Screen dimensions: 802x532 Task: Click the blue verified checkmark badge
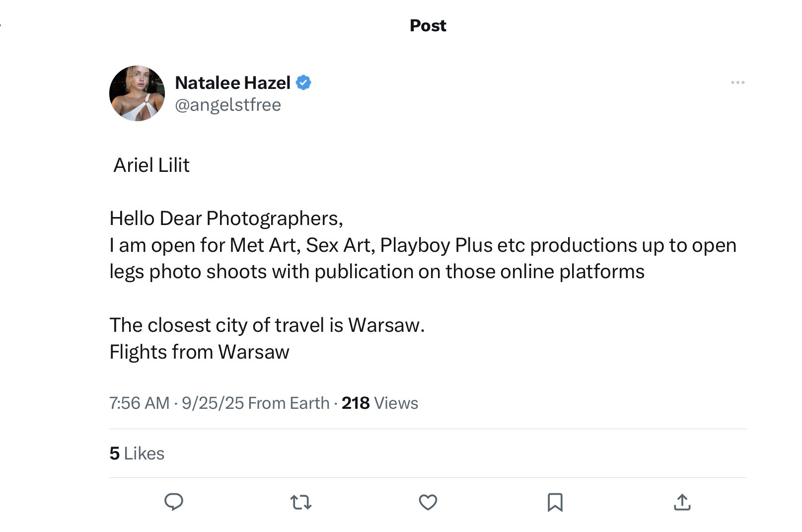tap(303, 82)
